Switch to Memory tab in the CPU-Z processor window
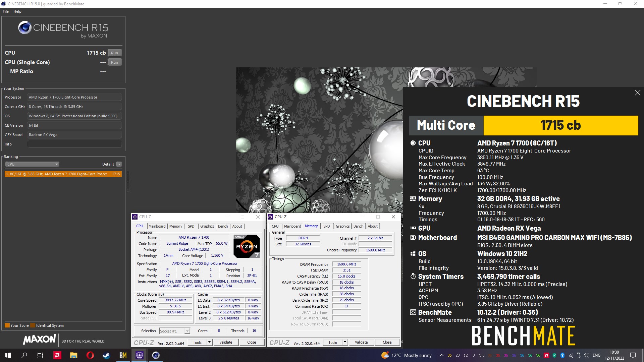 pos(176,226)
